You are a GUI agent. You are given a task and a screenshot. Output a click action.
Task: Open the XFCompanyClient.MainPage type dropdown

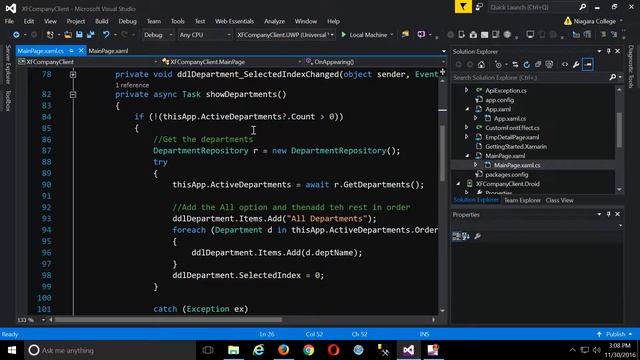(x=231, y=62)
